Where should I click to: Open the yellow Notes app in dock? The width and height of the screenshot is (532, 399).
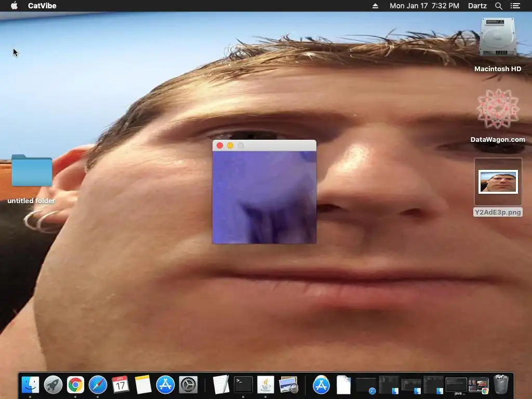coord(143,385)
